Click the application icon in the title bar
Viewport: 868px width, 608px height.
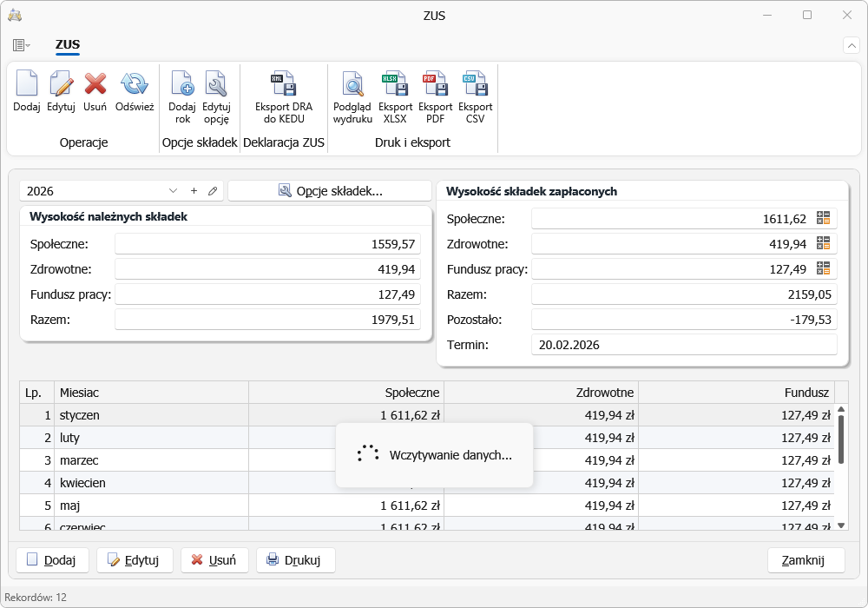15,15
